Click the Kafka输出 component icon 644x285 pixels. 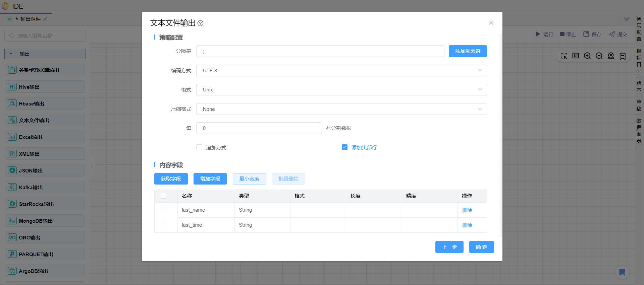coord(12,187)
